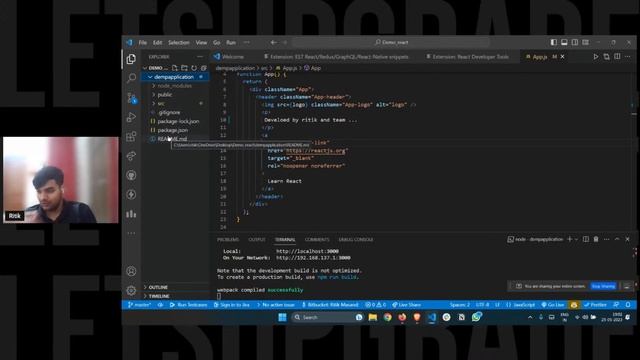Click the command center search box
Image resolution: width=640 pixels, height=360 pixels.
(391, 42)
